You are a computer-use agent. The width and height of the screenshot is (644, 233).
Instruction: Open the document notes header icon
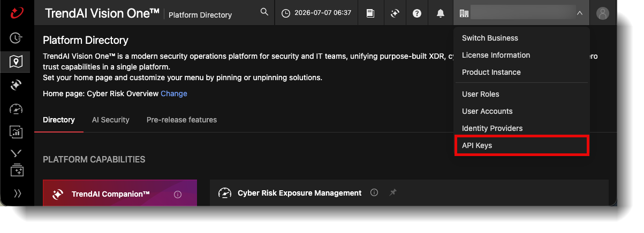coord(370,13)
